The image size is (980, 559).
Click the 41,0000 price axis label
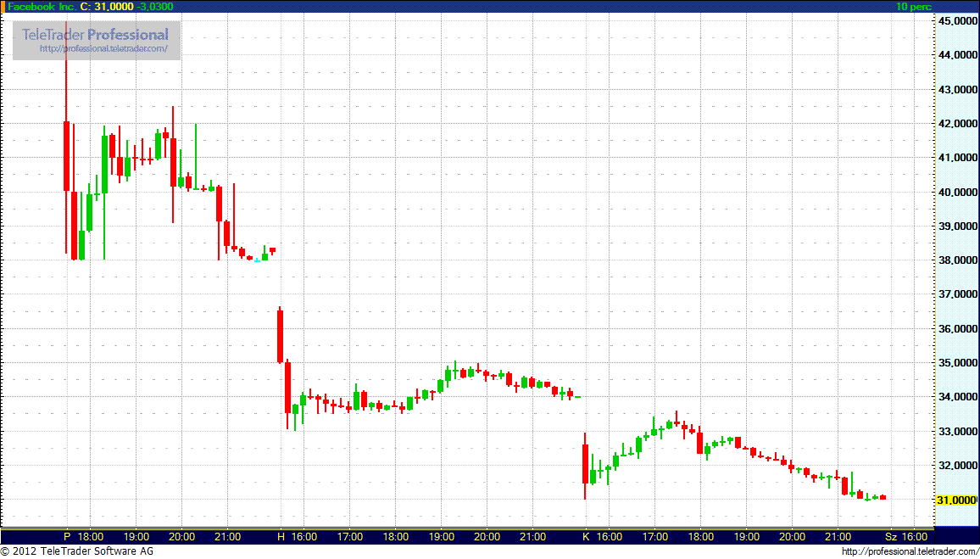(957, 158)
